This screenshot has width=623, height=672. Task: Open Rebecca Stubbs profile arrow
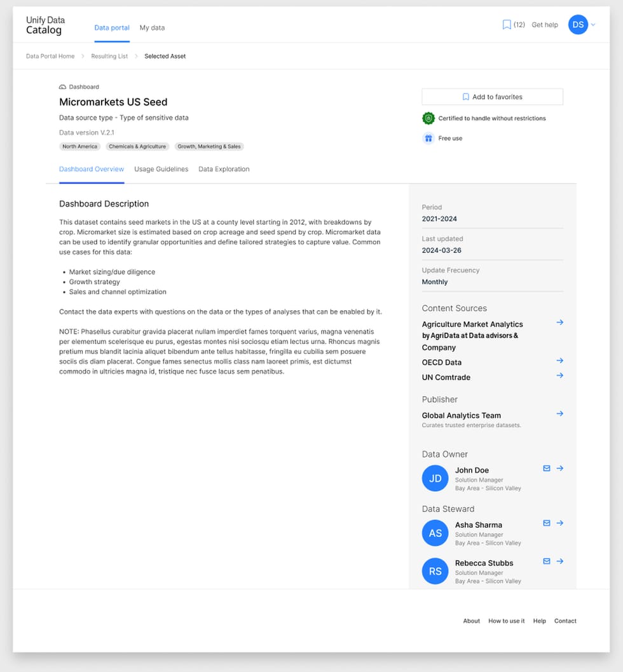pyautogui.click(x=559, y=561)
